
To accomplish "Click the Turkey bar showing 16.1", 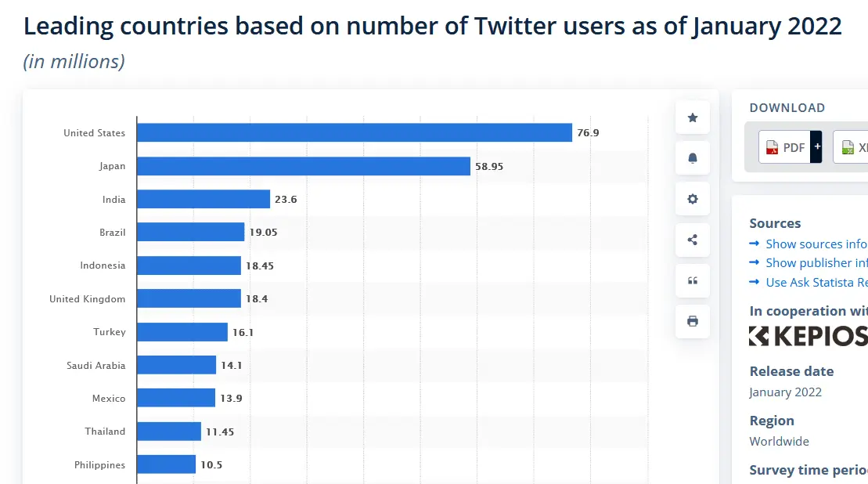I will pos(182,332).
